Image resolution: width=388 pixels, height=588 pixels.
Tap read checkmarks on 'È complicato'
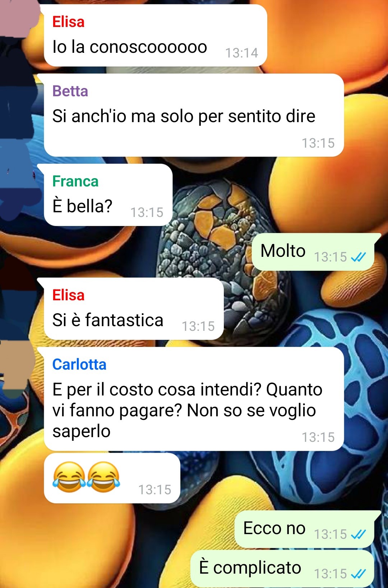pyautogui.click(x=358, y=574)
